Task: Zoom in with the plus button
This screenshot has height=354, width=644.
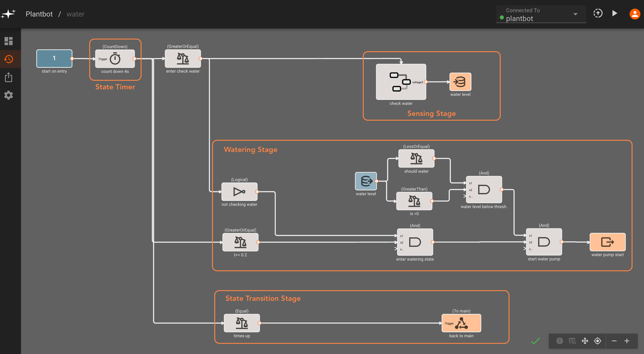Action: pyautogui.click(x=627, y=341)
